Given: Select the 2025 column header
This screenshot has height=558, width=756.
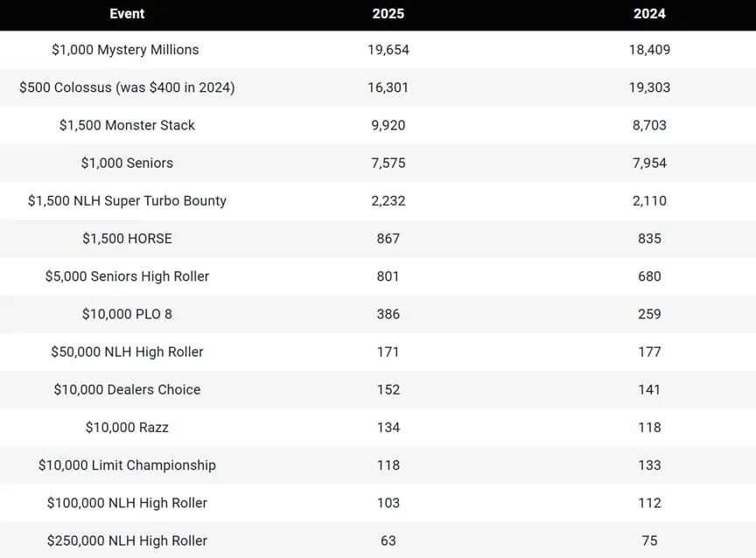Looking at the screenshot, I should click(x=388, y=13).
